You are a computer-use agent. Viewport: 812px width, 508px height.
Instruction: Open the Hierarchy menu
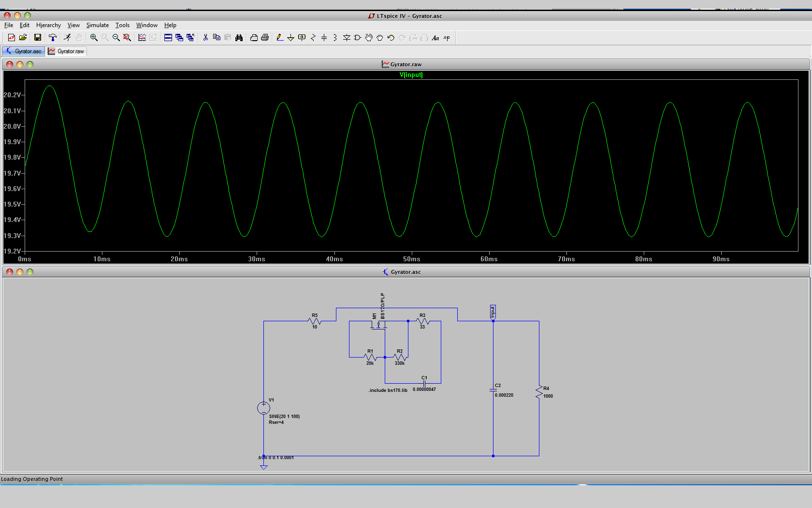[x=48, y=25]
